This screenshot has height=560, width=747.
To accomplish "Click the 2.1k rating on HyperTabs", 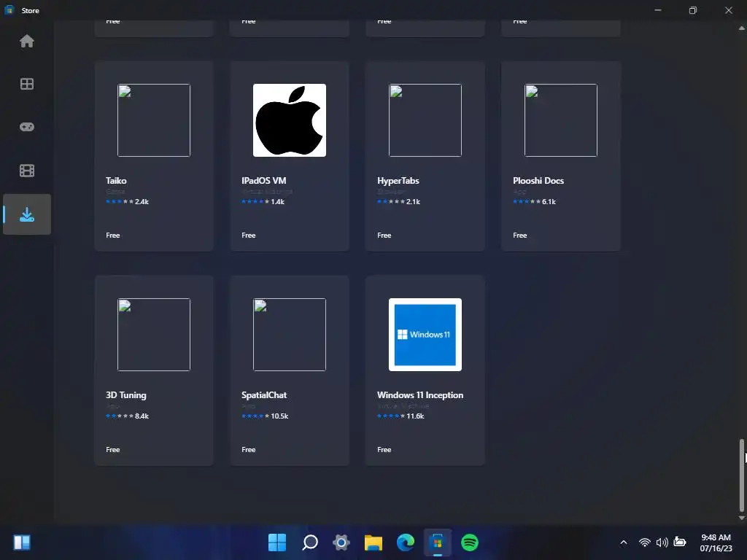I will [414, 202].
